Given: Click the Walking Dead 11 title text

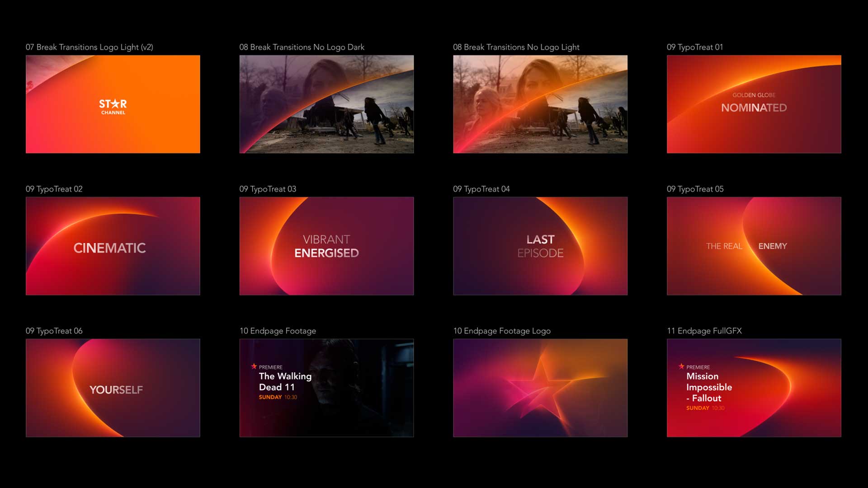Looking at the screenshot, I should [x=285, y=382].
